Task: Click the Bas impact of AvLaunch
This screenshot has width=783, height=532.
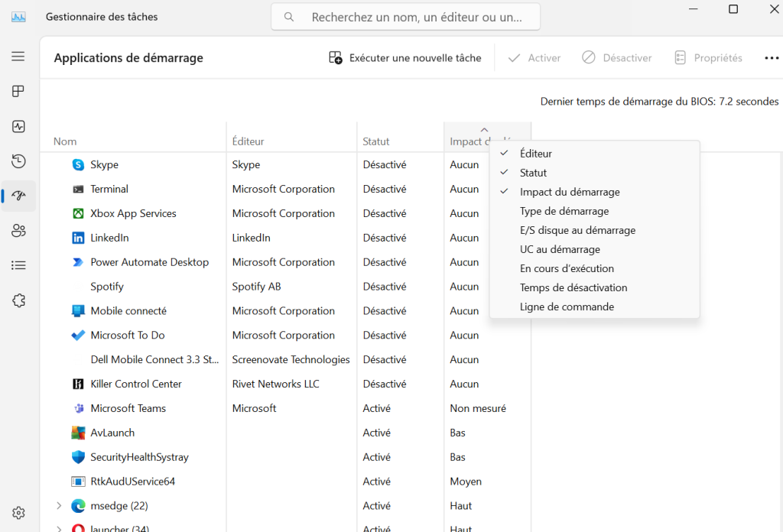Action: click(457, 433)
